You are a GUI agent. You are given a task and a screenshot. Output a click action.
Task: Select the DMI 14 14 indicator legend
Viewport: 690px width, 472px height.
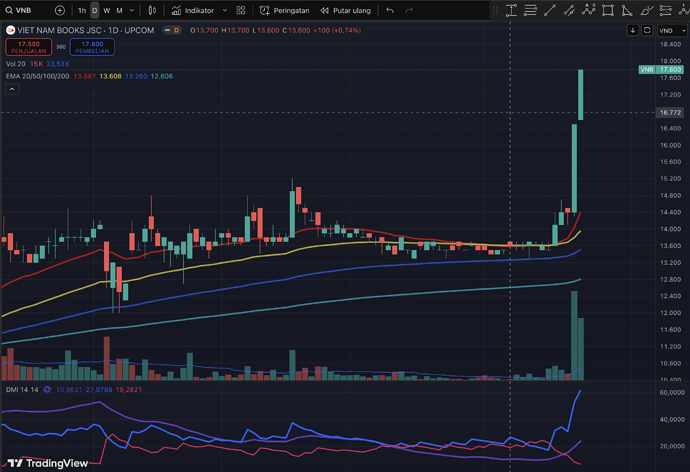coord(22,390)
